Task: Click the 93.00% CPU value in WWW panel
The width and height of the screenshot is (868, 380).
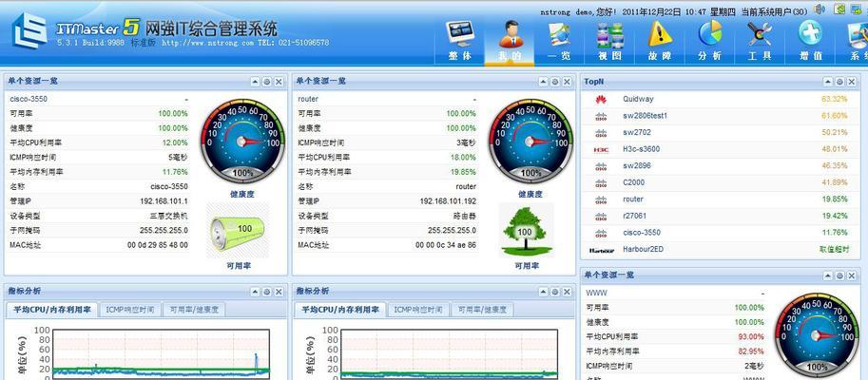Action: coord(751,336)
